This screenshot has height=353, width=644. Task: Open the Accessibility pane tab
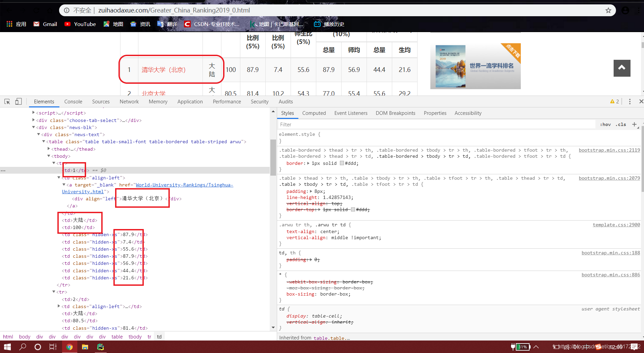point(468,113)
